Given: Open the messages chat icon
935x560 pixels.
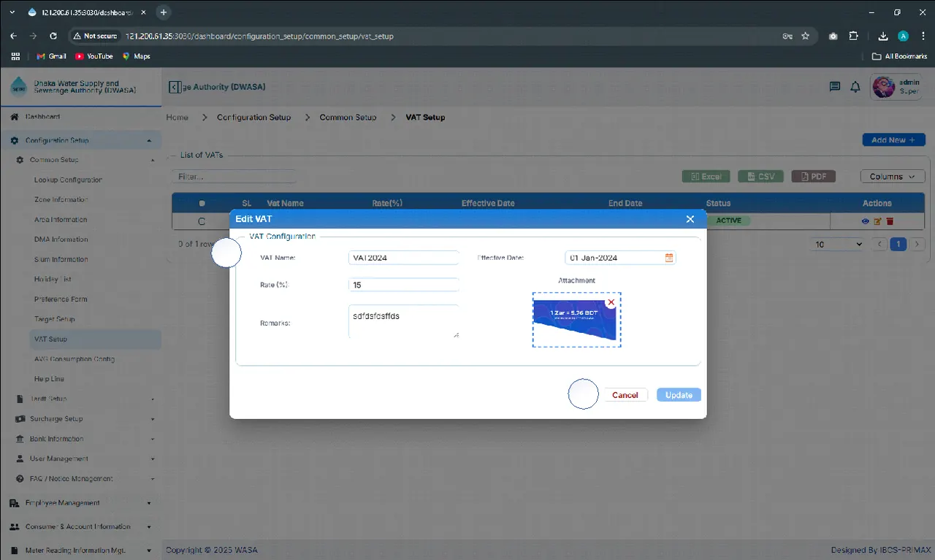Looking at the screenshot, I should tap(835, 87).
